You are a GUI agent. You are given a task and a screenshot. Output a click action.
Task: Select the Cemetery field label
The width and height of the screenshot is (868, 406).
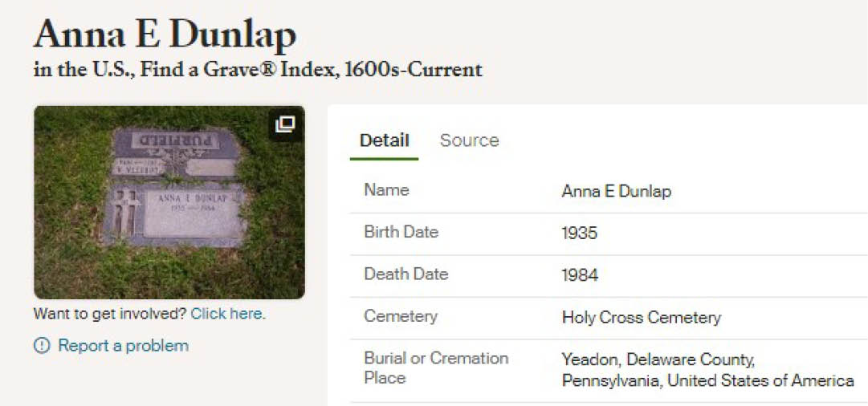pyautogui.click(x=400, y=315)
